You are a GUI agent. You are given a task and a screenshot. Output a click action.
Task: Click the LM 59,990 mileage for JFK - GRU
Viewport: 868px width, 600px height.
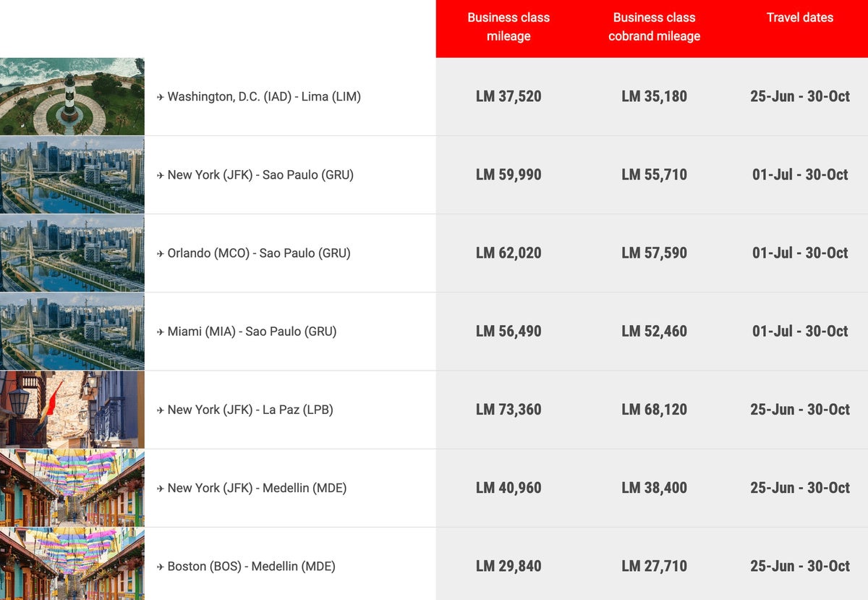(x=509, y=175)
